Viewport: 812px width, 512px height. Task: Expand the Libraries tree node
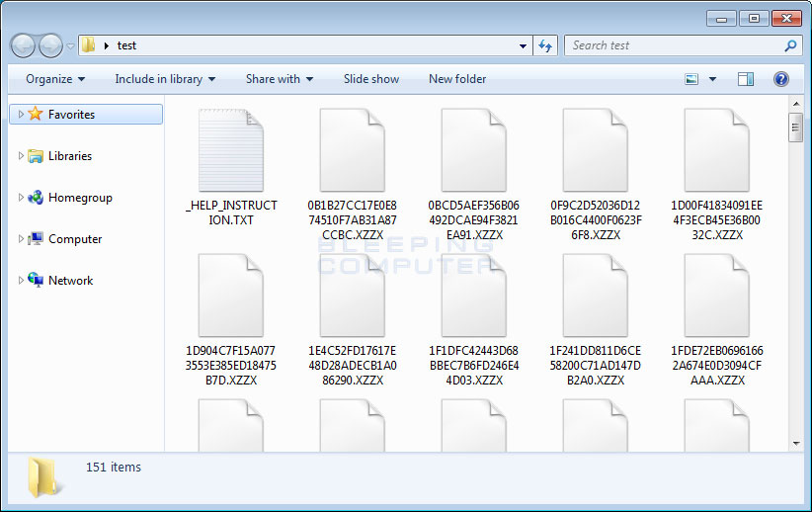(x=21, y=156)
